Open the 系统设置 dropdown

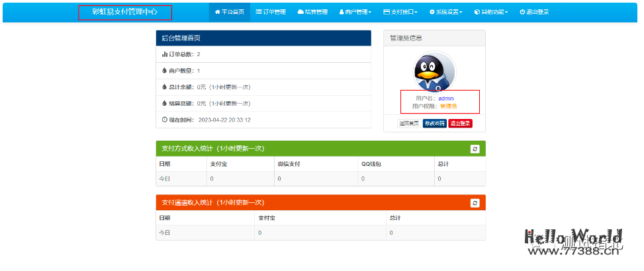point(445,12)
